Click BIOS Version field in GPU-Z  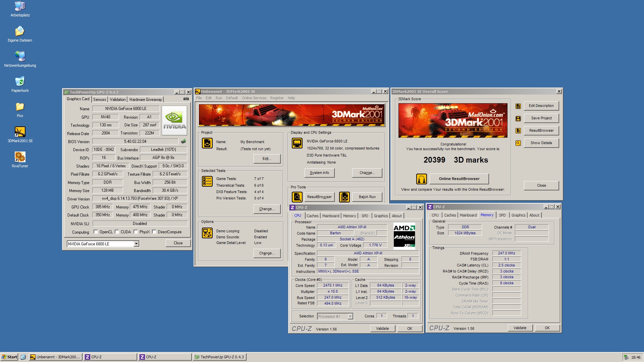135,141
